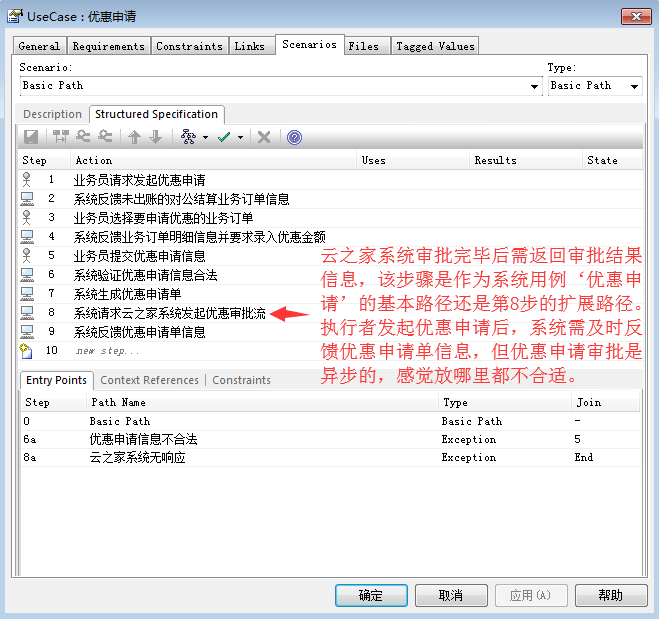Select the Entry Points tab

click(x=56, y=380)
